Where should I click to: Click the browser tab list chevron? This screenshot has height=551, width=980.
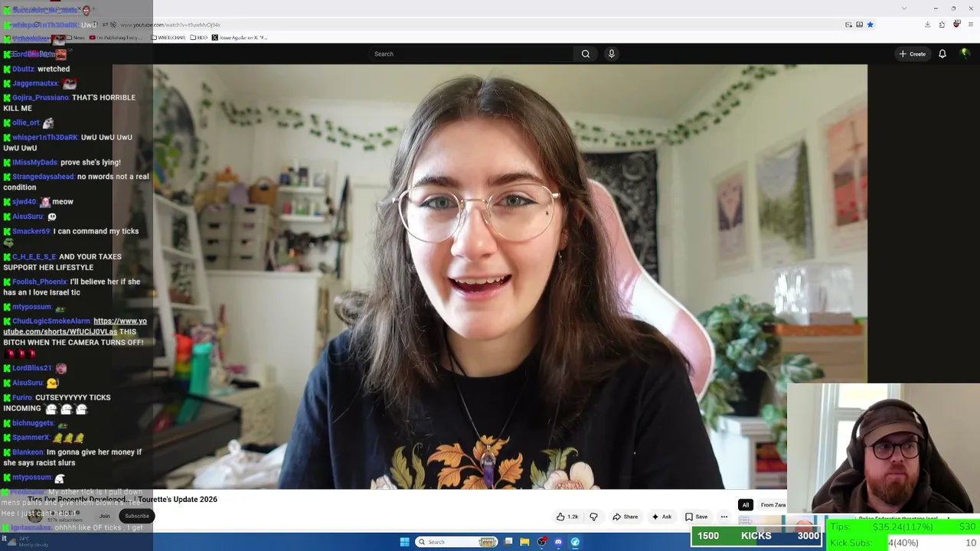pyautogui.click(x=904, y=8)
